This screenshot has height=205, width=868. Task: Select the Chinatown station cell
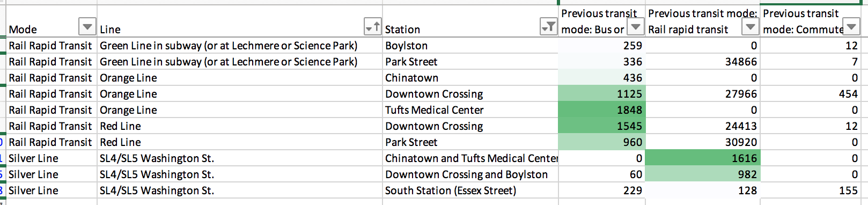(470, 78)
